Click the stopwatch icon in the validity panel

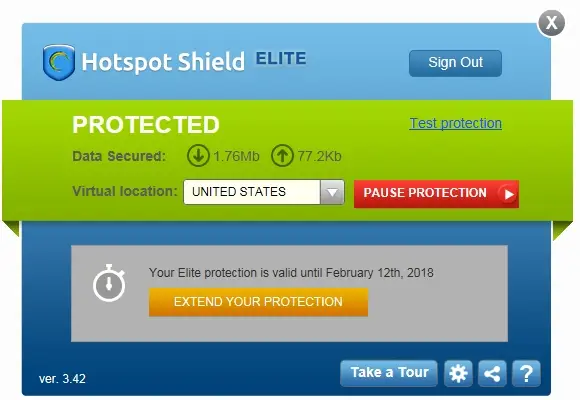coord(109,283)
